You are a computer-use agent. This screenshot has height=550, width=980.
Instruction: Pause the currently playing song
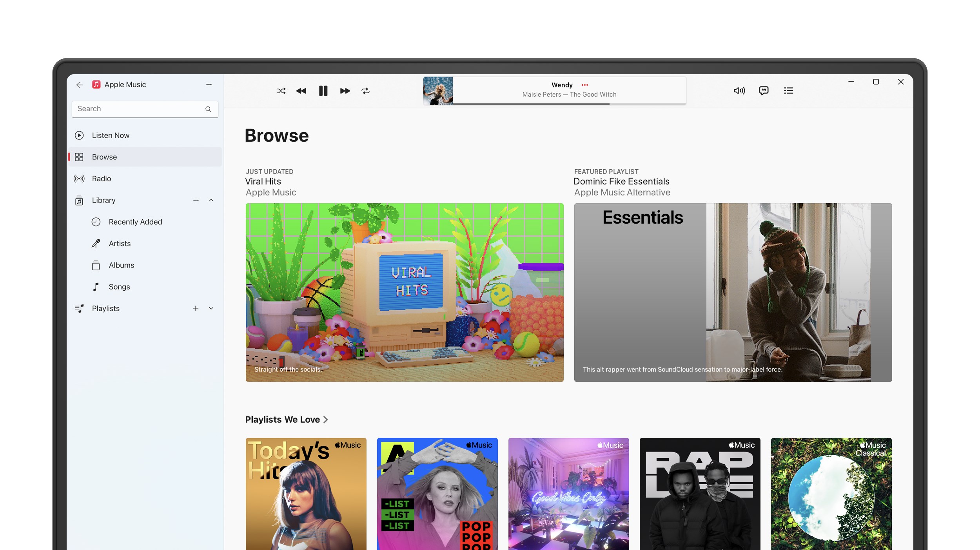coord(323,90)
